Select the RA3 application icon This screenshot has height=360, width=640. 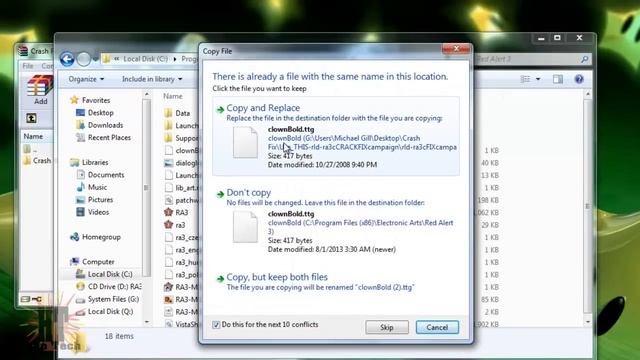click(x=168, y=212)
